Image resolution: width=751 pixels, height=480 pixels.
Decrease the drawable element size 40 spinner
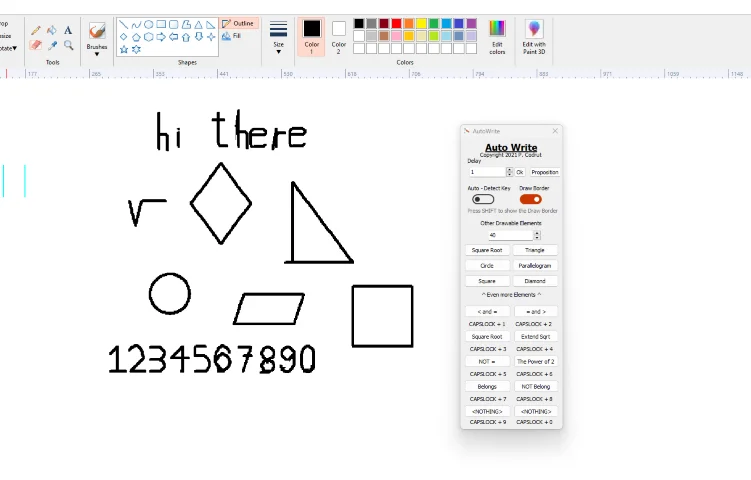(537, 238)
